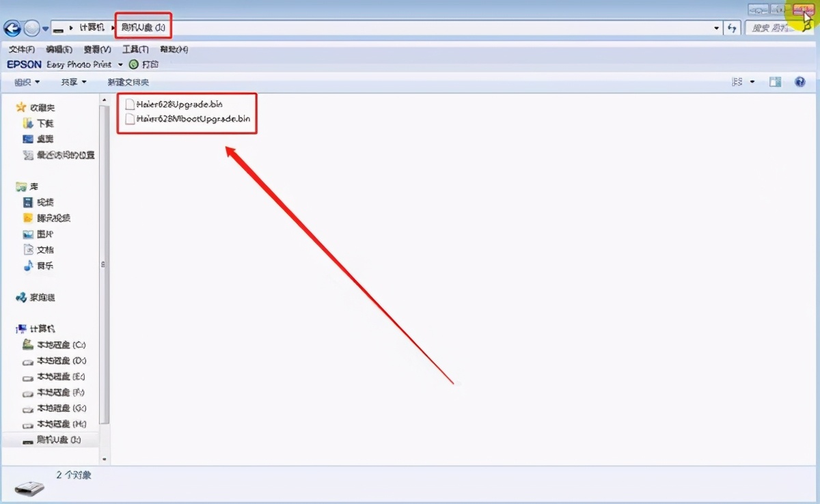Open Local Disk (F:) in sidebar
820x504 pixels.
pos(55,393)
